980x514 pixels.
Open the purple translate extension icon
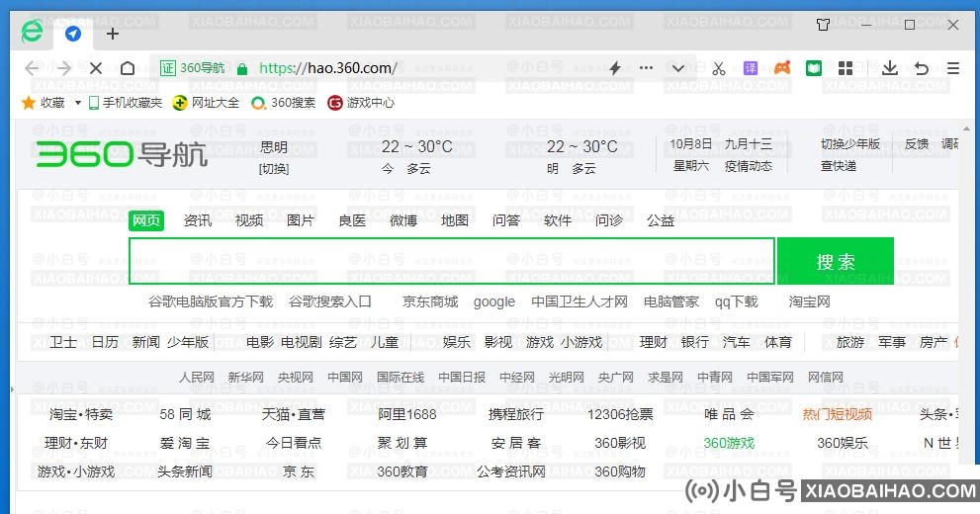click(x=750, y=68)
